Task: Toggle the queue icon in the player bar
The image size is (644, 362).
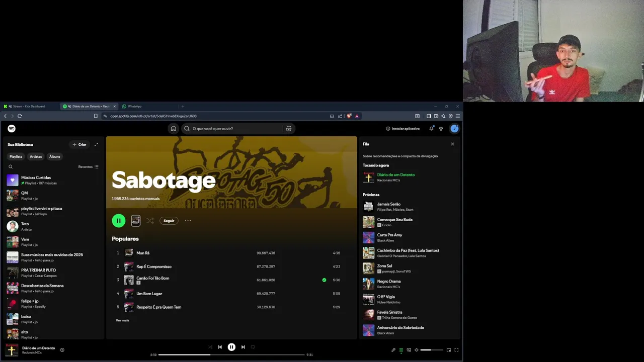Action: click(x=401, y=350)
